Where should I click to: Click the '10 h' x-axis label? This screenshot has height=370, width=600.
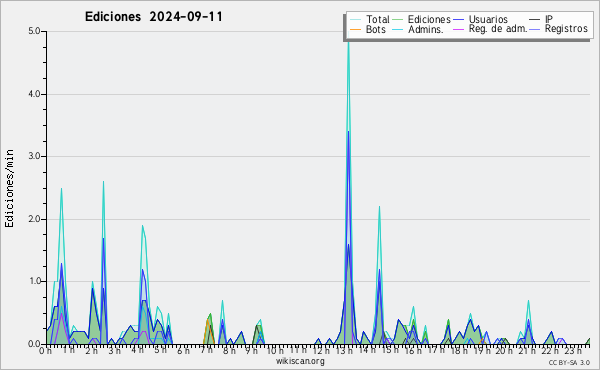[275, 350]
